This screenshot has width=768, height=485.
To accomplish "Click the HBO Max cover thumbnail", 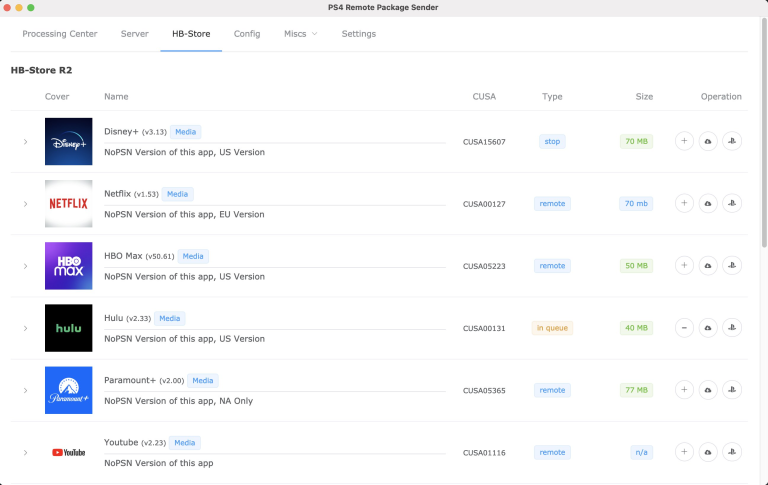I will (69, 266).
